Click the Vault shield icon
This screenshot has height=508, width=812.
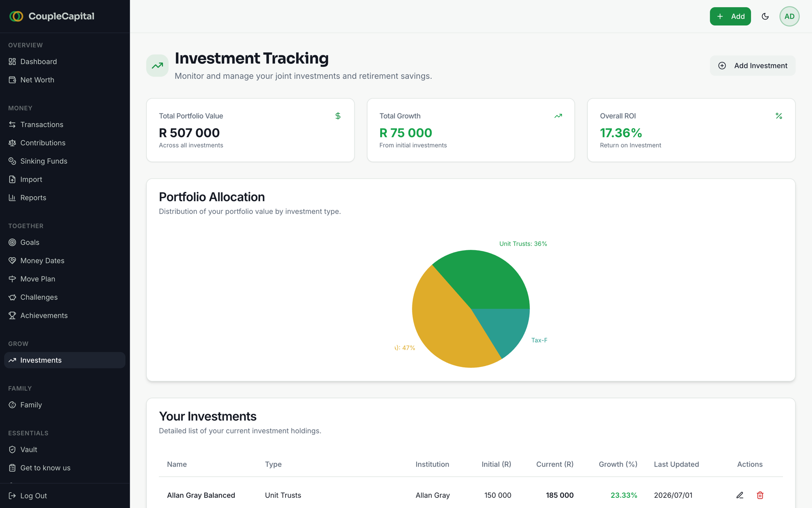pyautogui.click(x=12, y=450)
